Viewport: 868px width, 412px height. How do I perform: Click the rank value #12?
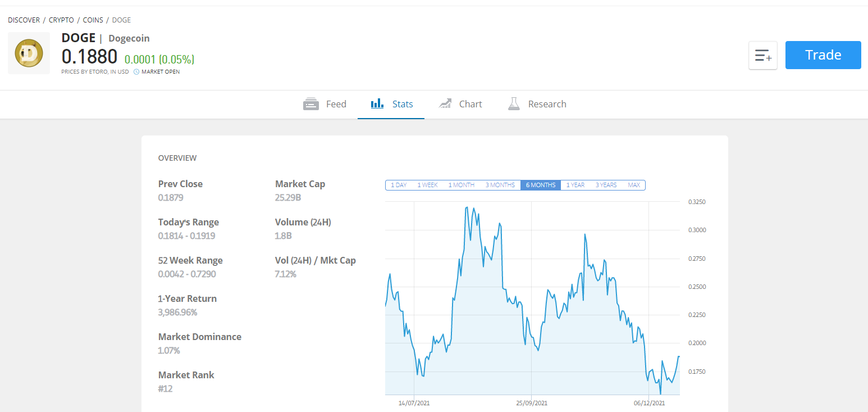point(166,389)
